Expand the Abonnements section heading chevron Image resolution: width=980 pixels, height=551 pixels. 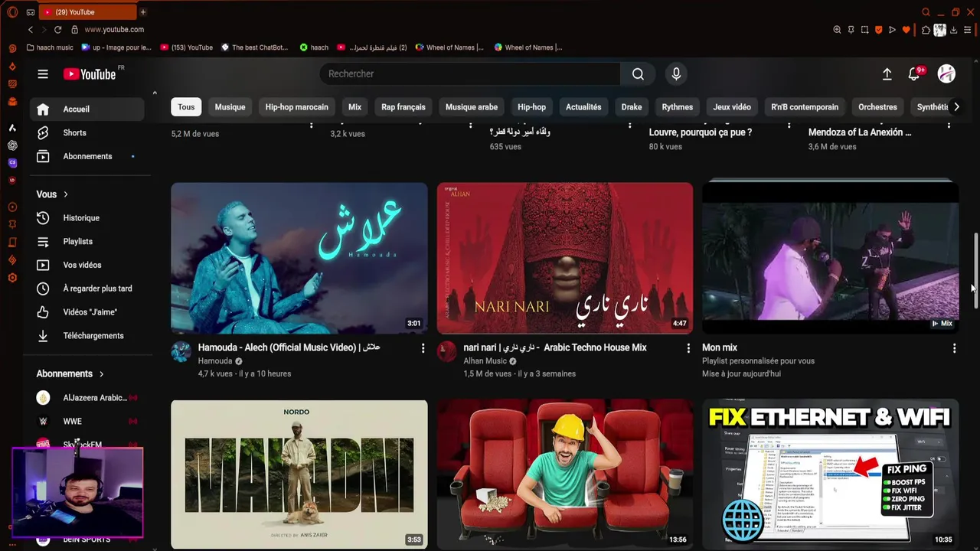pyautogui.click(x=101, y=374)
